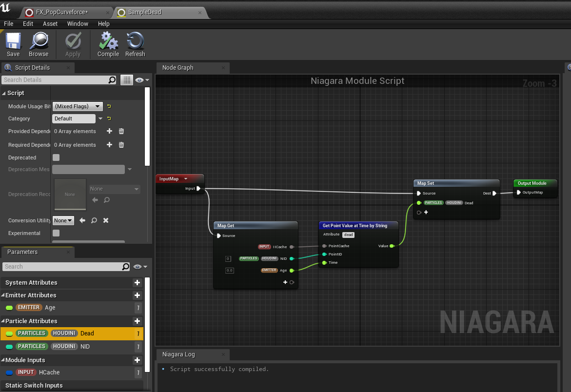Image resolution: width=571 pixels, height=392 pixels.
Task: Clear Required Dependencies array with trash icon
Action: tap(121, 145)
